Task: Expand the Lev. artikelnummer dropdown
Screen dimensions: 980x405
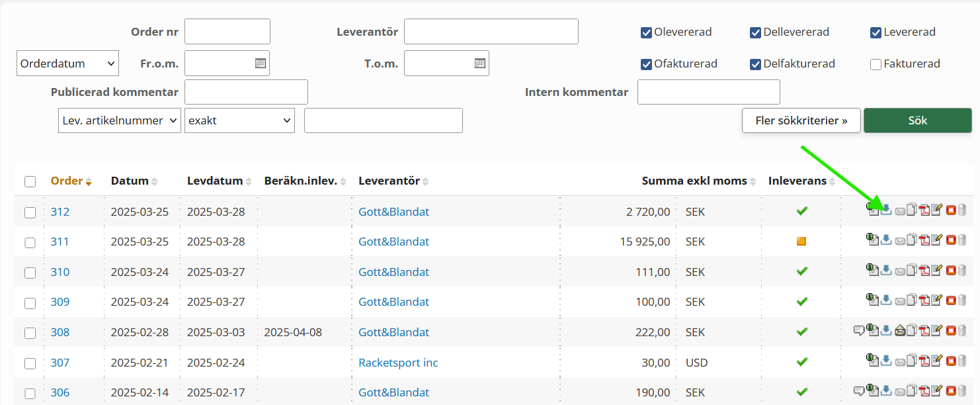Action: [x=119, y=120]
